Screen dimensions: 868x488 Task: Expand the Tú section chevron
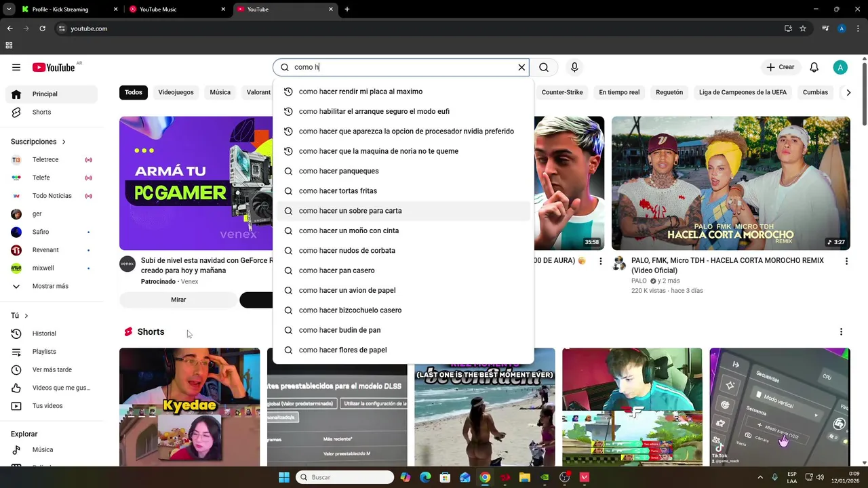click(26, 316)
